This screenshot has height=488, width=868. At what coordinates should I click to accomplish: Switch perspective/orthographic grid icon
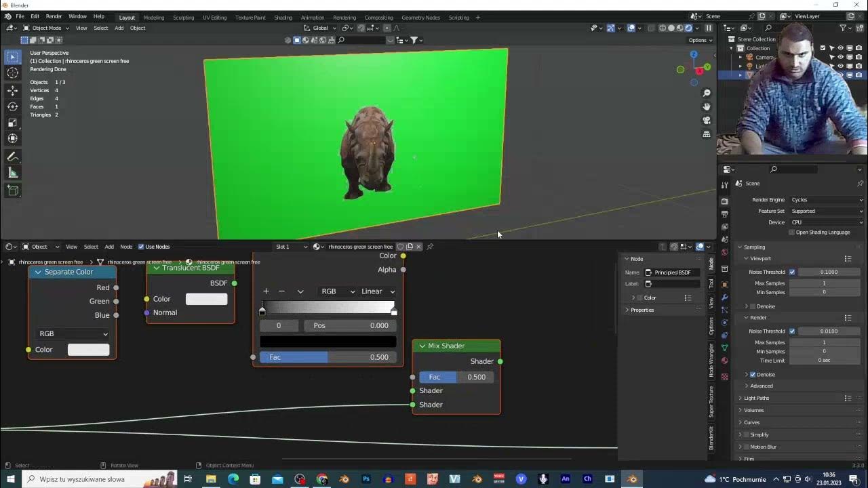point(707,134)
